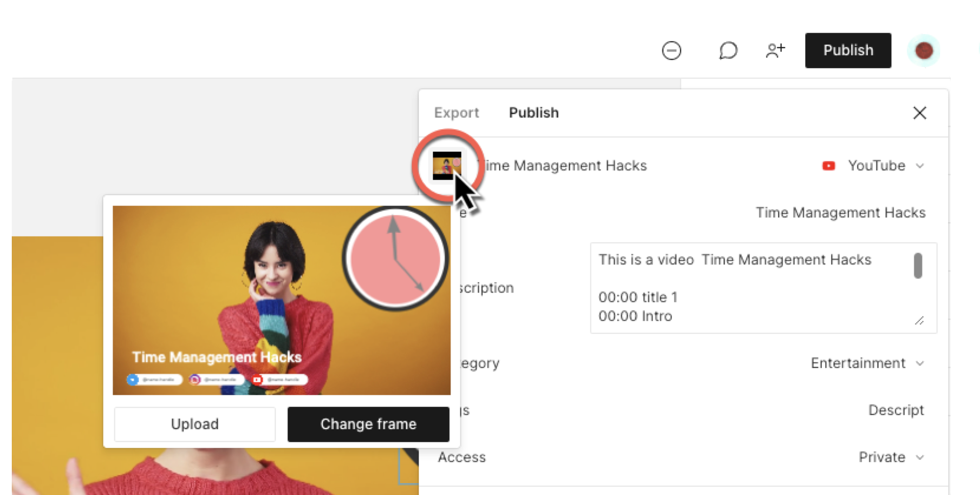Image resolution: width=980 pixels, height=495 pixels.
Task: Close the publish panel with X
Action: pyautogui.click(x=919, y=113)
